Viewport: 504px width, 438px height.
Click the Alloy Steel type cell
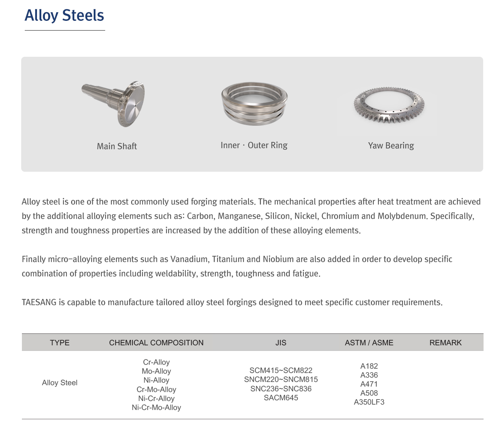pos(60,383)
